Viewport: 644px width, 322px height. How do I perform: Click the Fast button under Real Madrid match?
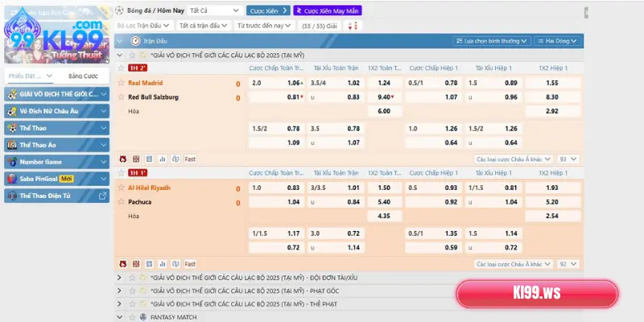coord(190,159)
